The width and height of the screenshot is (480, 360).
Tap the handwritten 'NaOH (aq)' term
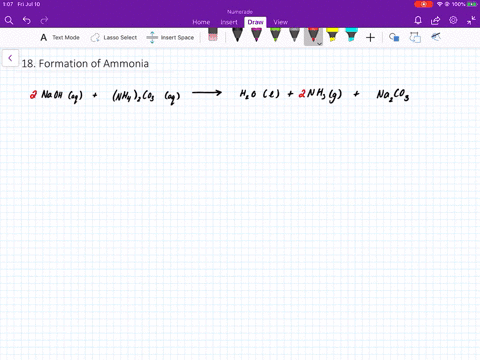tap(62, 96)
